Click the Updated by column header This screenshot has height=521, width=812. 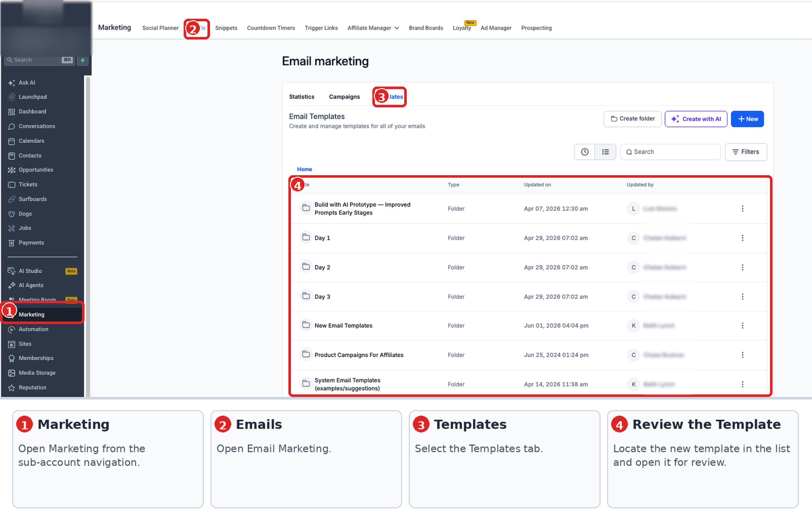point(640,184)
